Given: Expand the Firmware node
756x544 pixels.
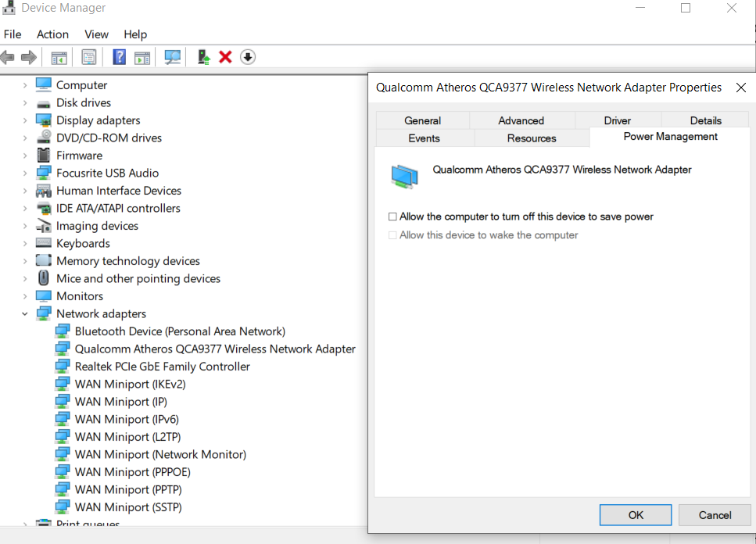Looking at the screenshot, I should point(24,156).
